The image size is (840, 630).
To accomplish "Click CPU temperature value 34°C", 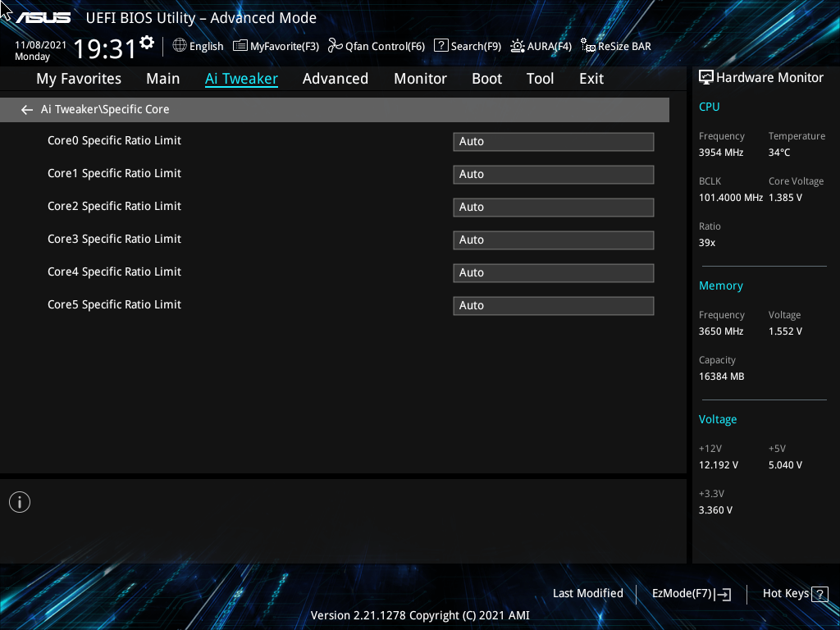I will point(779,153).
